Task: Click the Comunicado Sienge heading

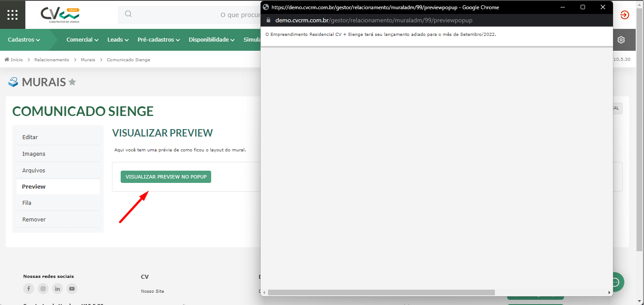Action: [x=83, y=111]
